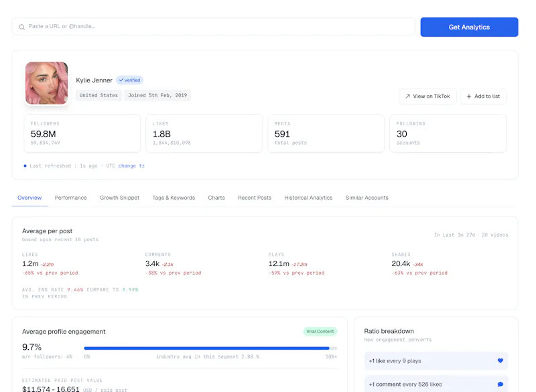The image size is (536, 392).
Task: Click the +1 comment every 526 likes row
Action: (x=436, y=384)
